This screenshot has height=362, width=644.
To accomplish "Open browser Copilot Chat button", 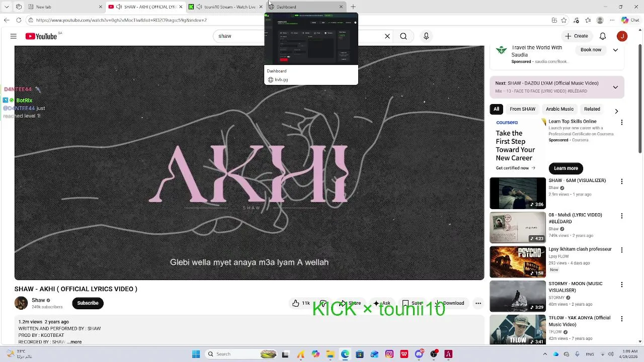I will (x=629, y=20).
